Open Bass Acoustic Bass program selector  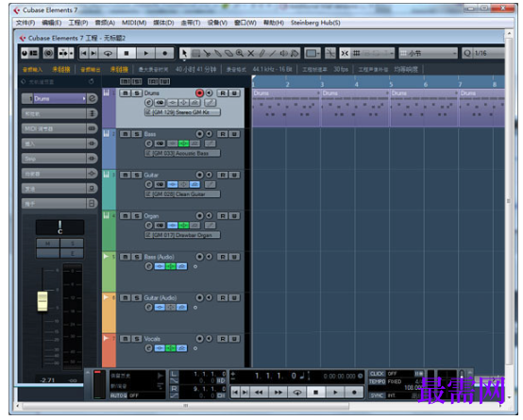(182, 153)
